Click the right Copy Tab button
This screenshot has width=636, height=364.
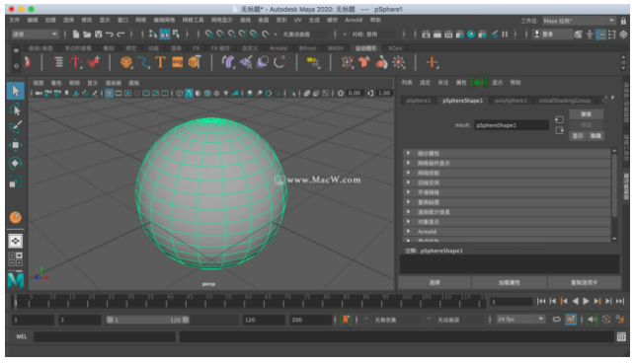click(x=584, y=282)
